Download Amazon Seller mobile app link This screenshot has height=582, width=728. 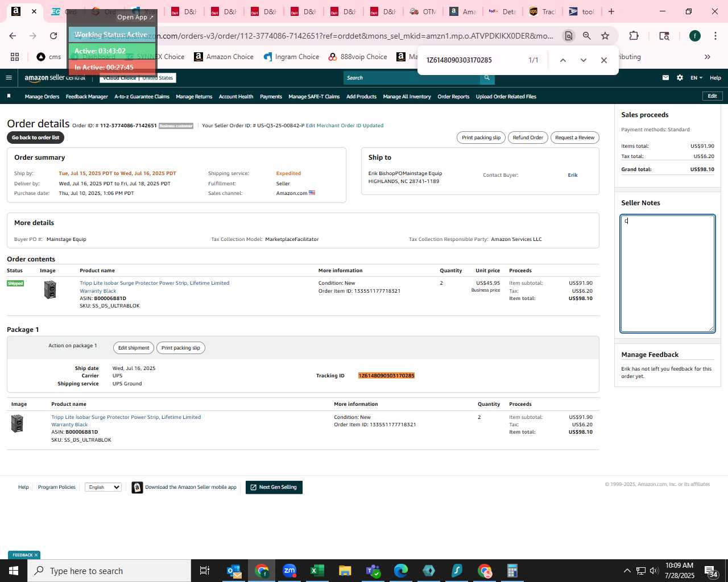coord(191,487)
